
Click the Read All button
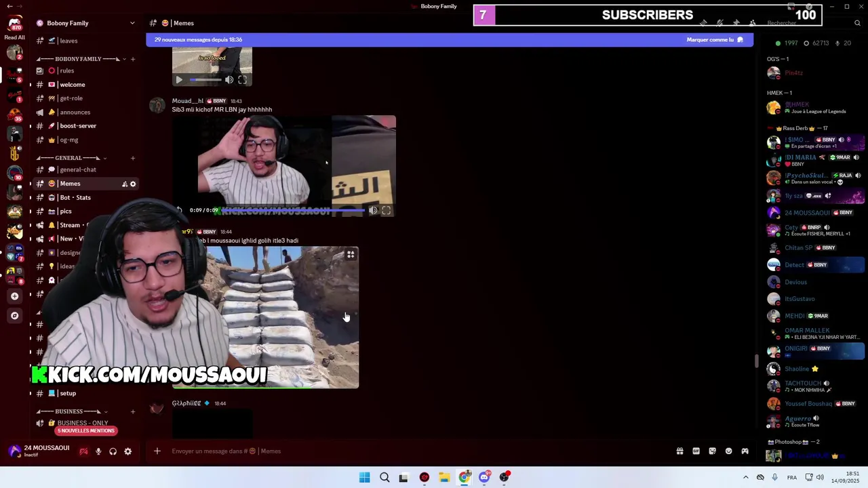pyautogui.click(x=14, y=37)
